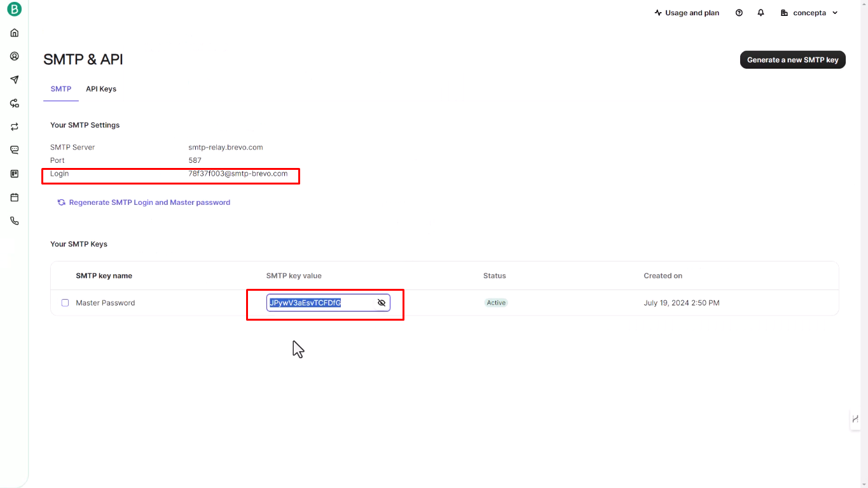Open notifications bell icon
This screenshot has width=868, height=488.
coord(761,13)
